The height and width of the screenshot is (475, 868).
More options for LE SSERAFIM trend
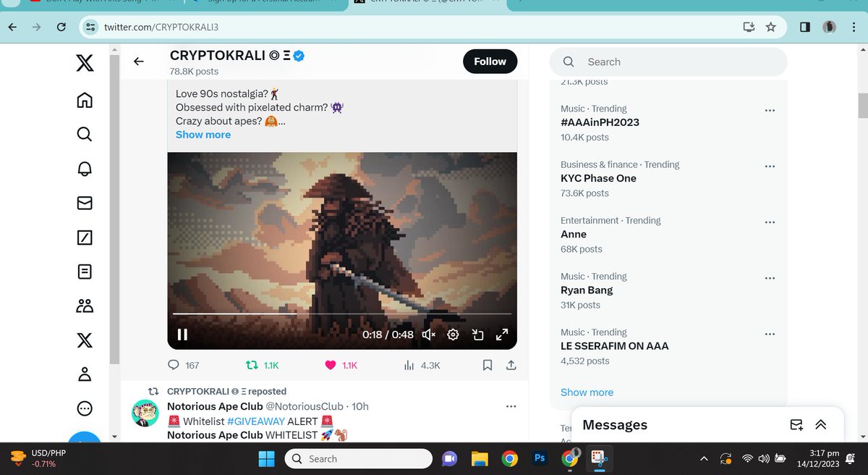coord(770,334)
